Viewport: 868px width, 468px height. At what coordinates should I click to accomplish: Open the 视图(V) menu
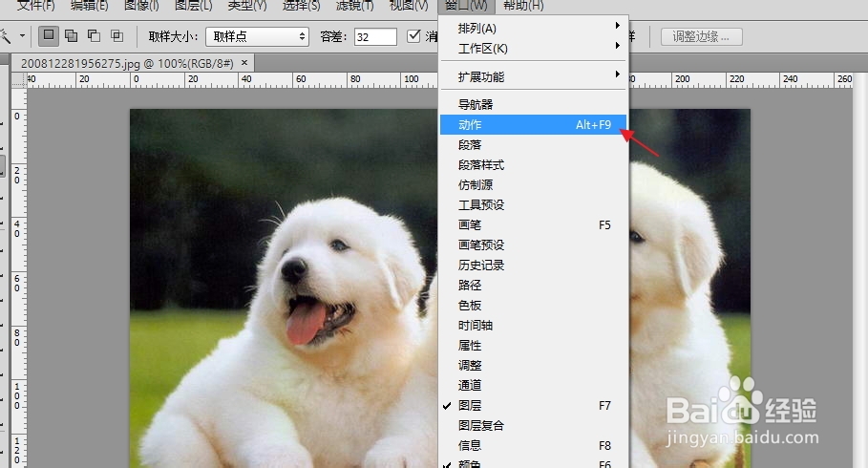click(409, 6)
